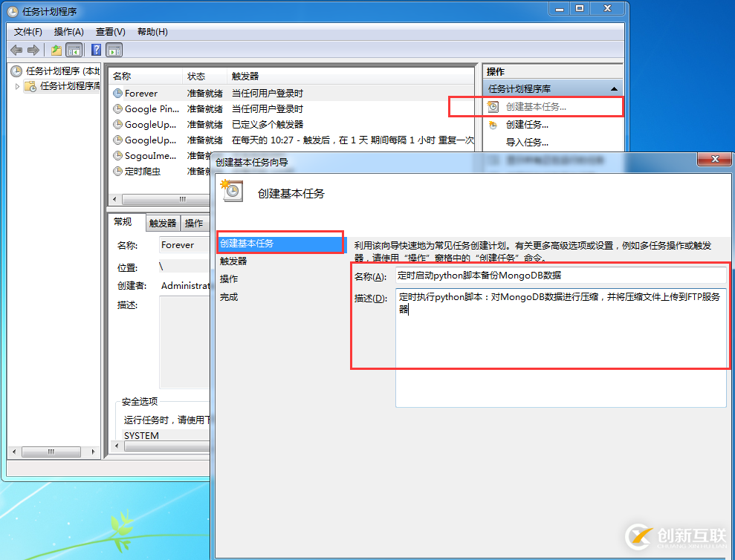Click the 名称 column header
The width and height of the screenshot is (735, 560).
click(146, 76)
